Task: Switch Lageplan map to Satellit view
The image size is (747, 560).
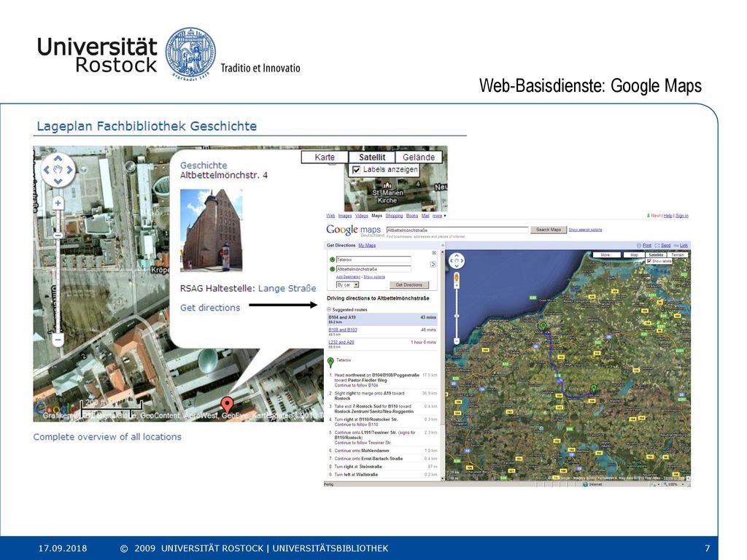Action: [x=371, y=157]
